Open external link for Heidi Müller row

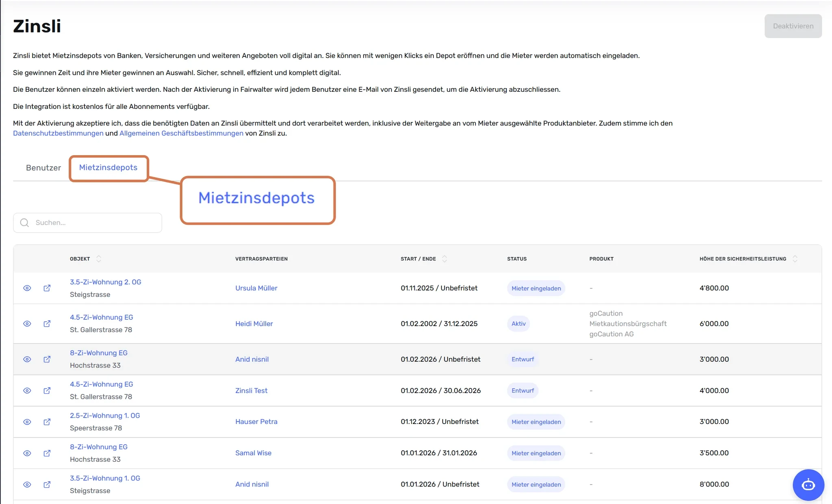[x=47, y=324]
